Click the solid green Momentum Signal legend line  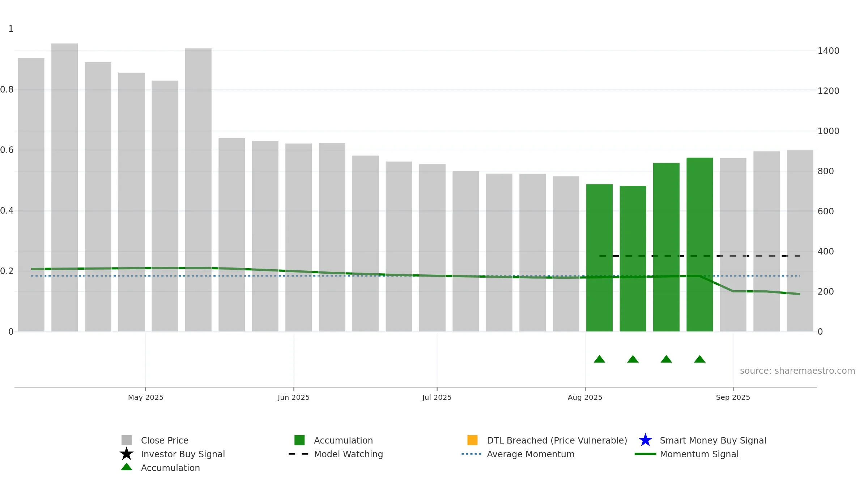coord(645,454)
